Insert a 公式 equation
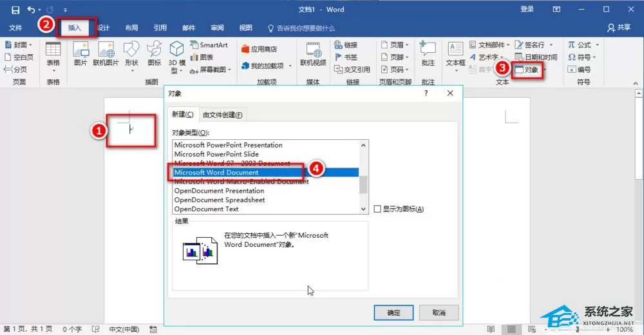 coord(583,45)
